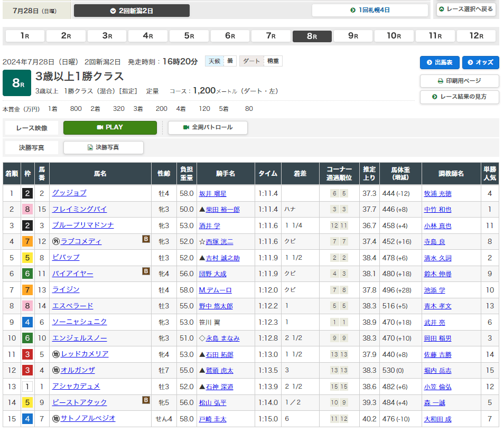The height and width of the screenshot is (433, 504).
Task: Open レース結果の見方 help guide
Action: click(x=459, y=97)
